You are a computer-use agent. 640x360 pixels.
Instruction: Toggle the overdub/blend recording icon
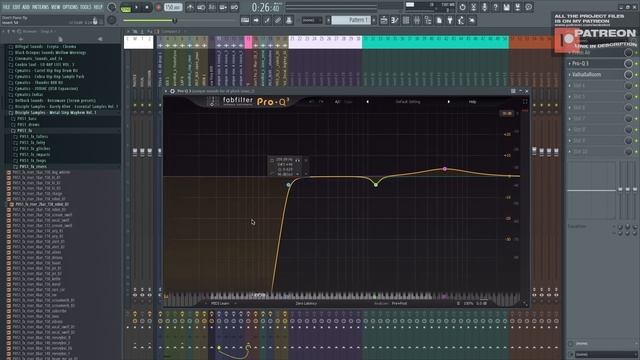[x=223, y=7]
